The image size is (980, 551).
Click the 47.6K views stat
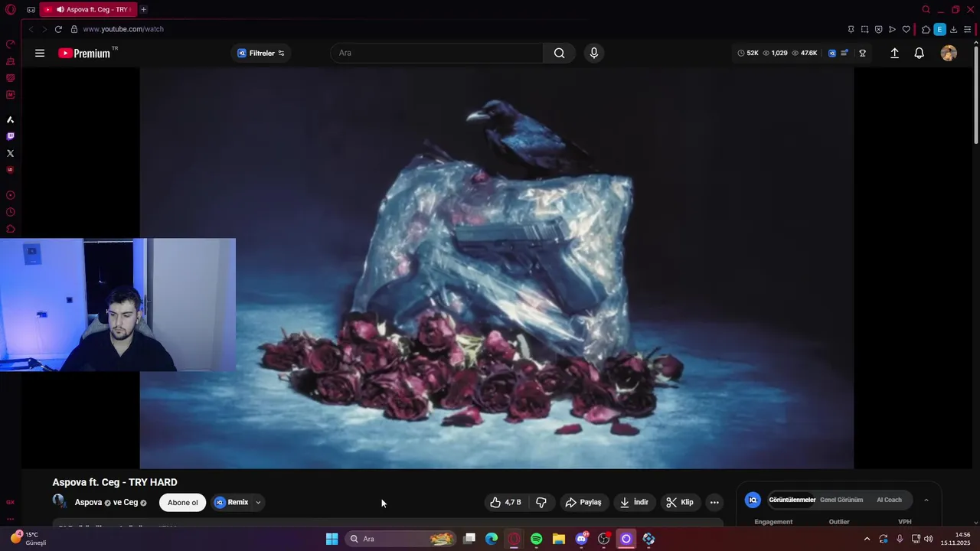(805, 53)
